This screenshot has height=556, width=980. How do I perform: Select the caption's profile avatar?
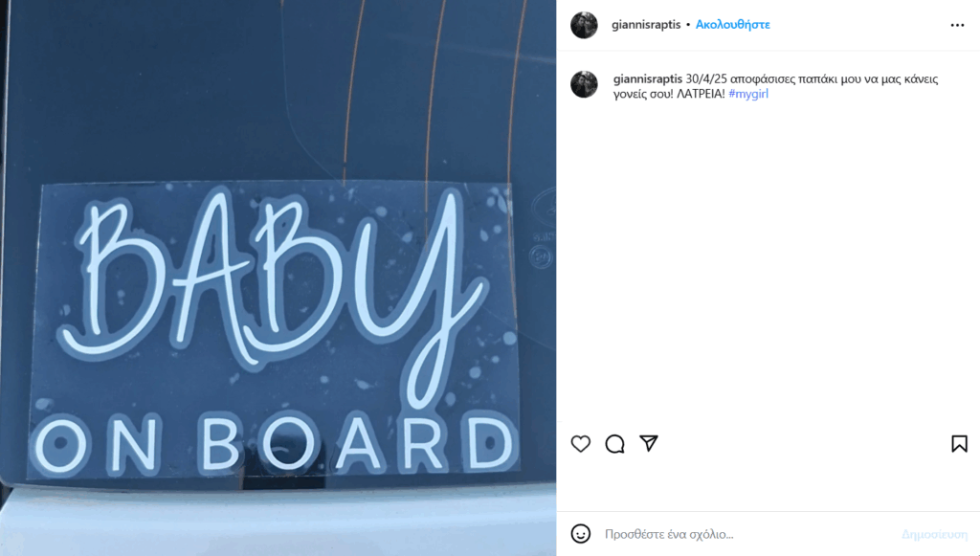click(x=585, y=84)
